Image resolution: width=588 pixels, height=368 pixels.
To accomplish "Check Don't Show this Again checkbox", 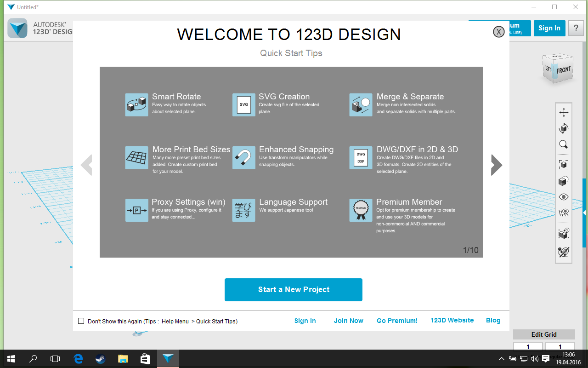I will click(x=81, y=321).
